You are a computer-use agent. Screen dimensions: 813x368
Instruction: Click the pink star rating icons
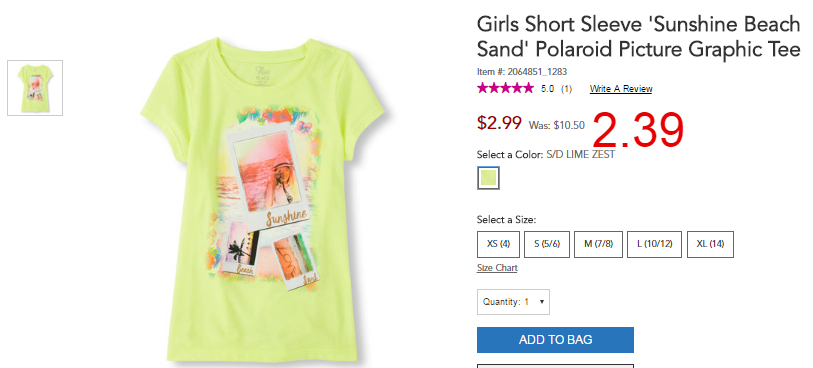pyautogui.click(x=505, y=88)
